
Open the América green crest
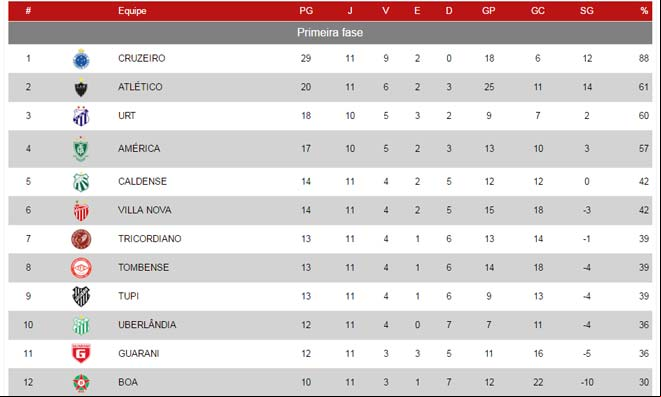tap(81, 149)
